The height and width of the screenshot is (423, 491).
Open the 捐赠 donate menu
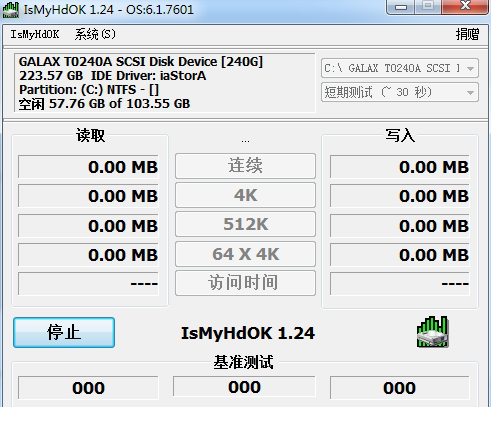(467, 34)
